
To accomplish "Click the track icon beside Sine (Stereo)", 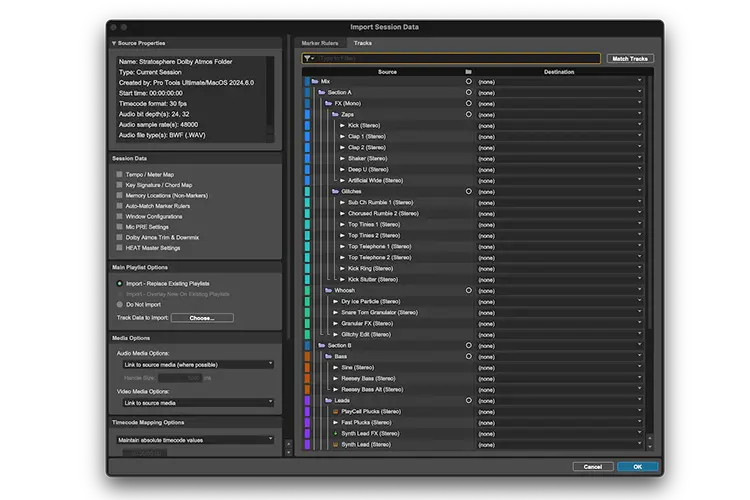I will (335, 367).
